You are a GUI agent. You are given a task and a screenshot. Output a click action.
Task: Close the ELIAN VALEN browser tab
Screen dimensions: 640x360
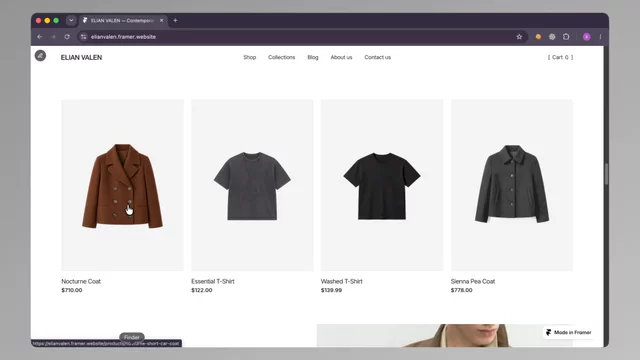coord(162,20)
